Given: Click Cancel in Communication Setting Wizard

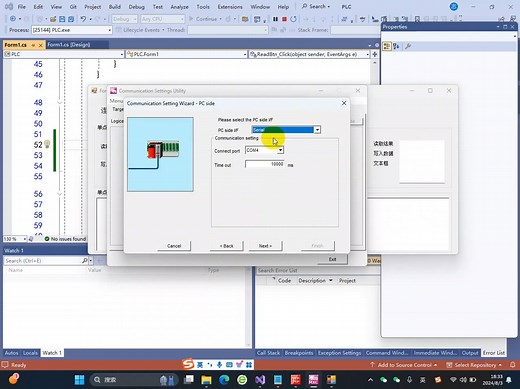Looking at the screenshot, I should click(174, 246).
